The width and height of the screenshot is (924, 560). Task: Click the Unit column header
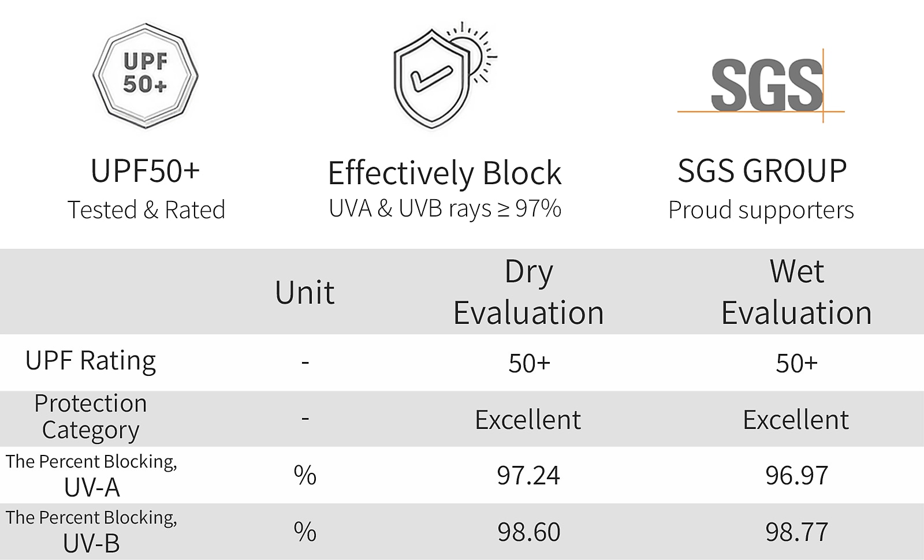point(305,292)
